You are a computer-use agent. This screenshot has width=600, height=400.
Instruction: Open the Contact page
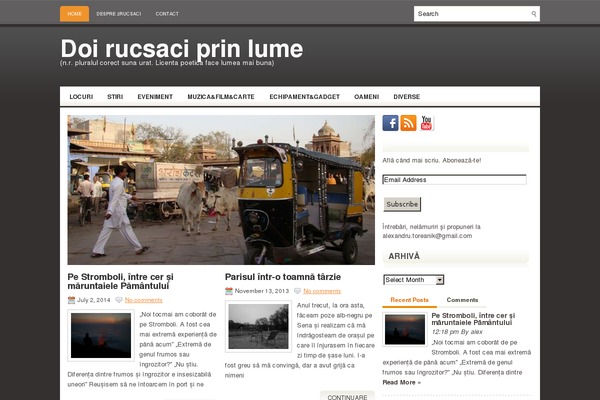[x=167, y=14]
